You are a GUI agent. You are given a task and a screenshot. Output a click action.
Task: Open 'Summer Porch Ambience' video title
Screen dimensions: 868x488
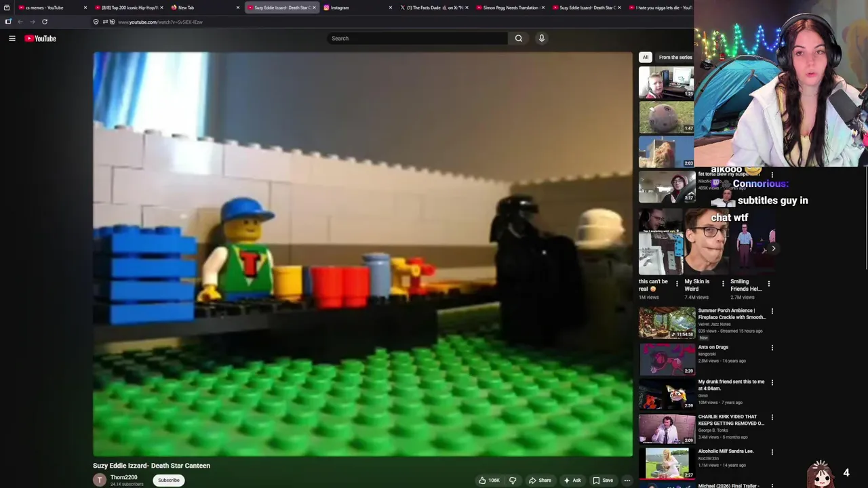click(x=732, y=314)
